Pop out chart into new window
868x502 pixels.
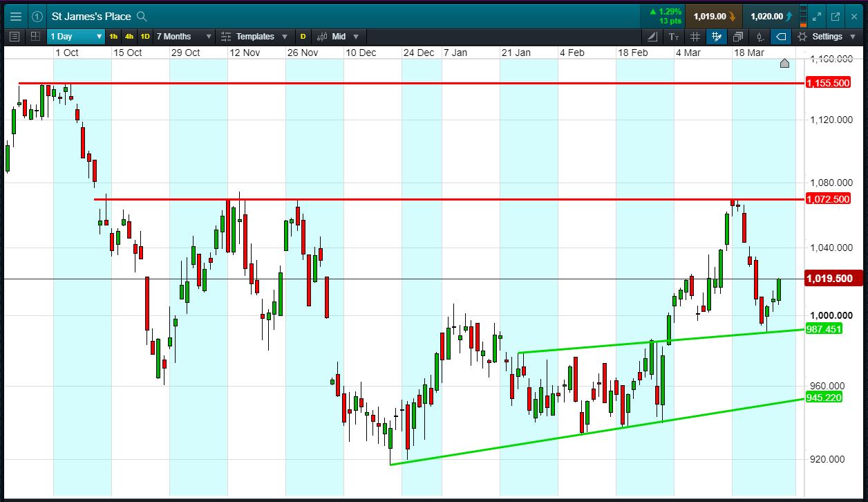coord(835,16)
